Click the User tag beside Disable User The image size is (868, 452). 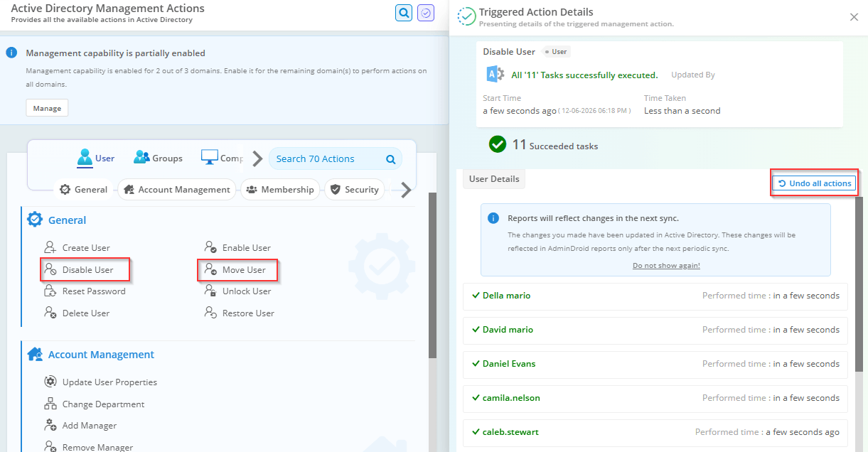click(x=556, y=52)
